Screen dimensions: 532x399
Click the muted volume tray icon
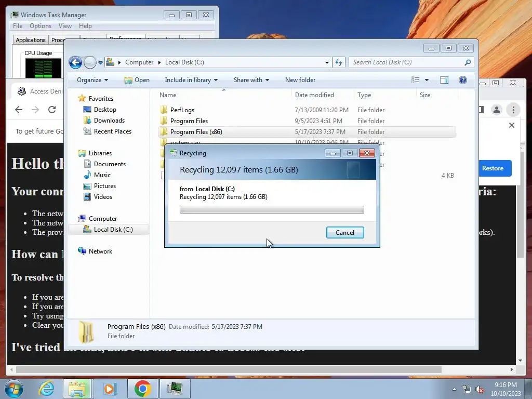480,389
